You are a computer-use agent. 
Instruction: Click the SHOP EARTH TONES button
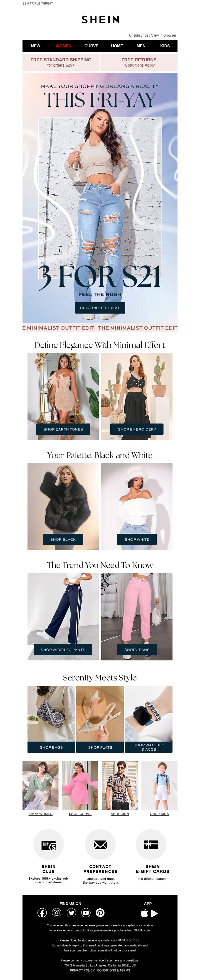[x=63, y=429]
